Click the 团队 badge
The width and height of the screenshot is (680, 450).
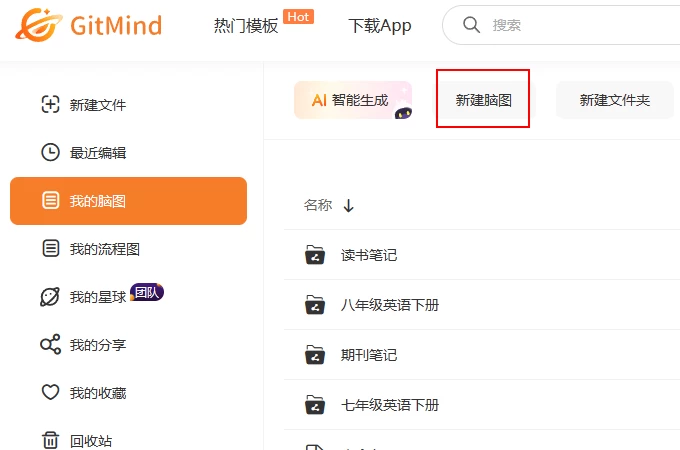click(147, 292)
